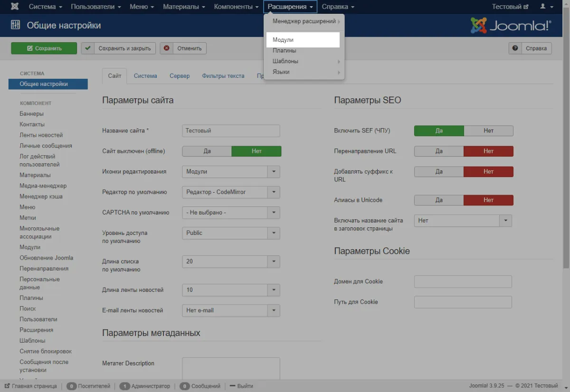Image resolution: width=570 pixels, height=392 pixels.
Task: Open CAPTCHA по умолчанию dropdown
Action: pos(231,213)
